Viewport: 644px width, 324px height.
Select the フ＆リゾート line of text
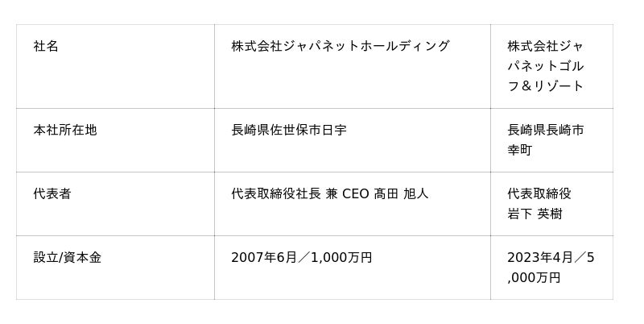[545, 86]
